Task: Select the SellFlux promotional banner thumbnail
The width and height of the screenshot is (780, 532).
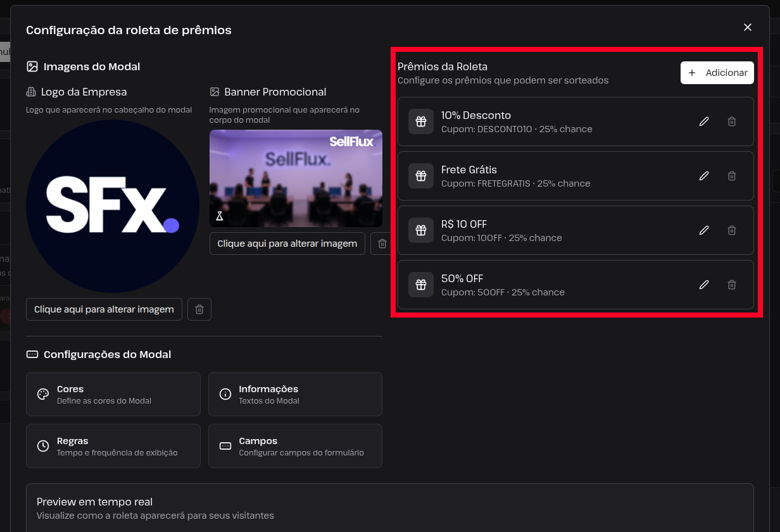Action: 296,178
